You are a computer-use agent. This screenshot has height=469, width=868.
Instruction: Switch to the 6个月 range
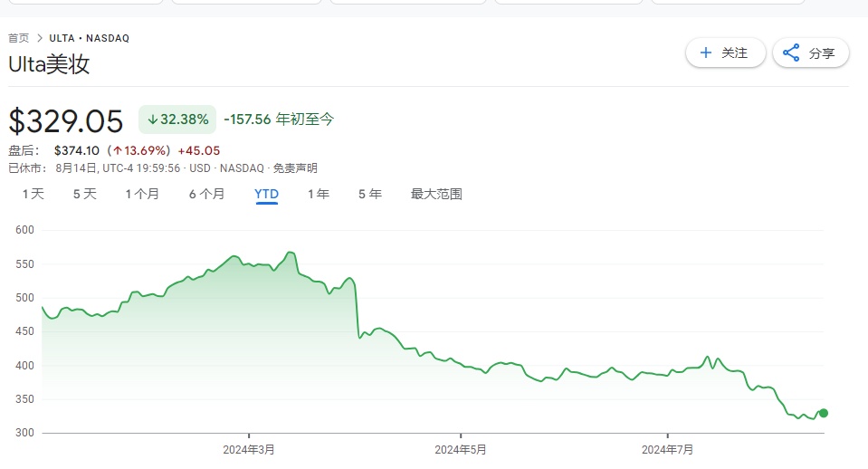click(x=206, y=194)
